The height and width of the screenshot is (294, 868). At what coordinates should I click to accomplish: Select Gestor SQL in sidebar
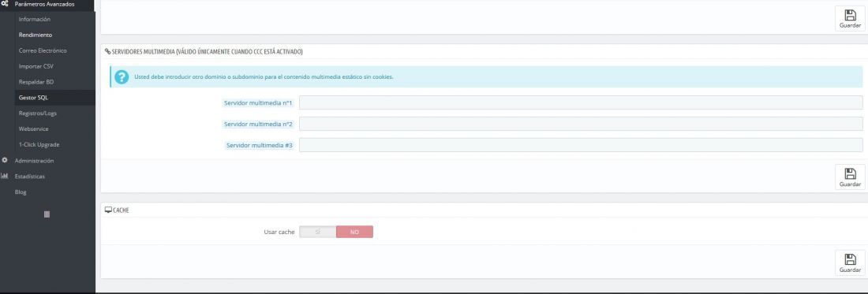click(34, 98)
